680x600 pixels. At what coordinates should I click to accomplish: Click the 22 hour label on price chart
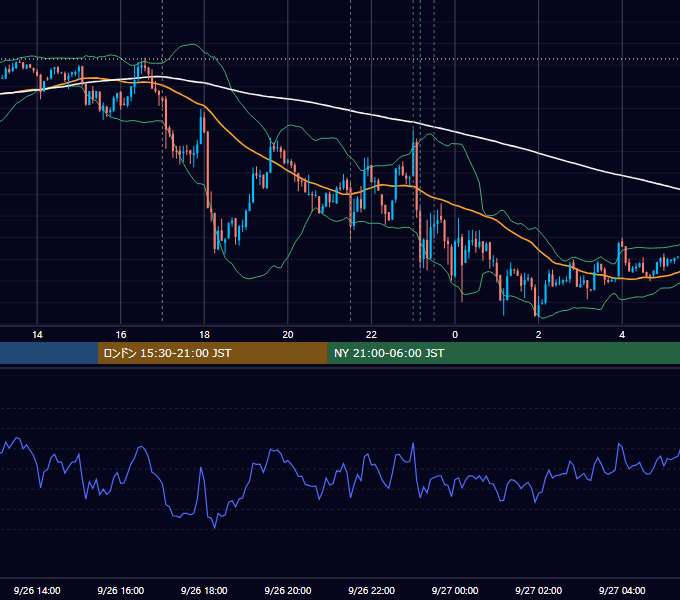coord(371,335)
